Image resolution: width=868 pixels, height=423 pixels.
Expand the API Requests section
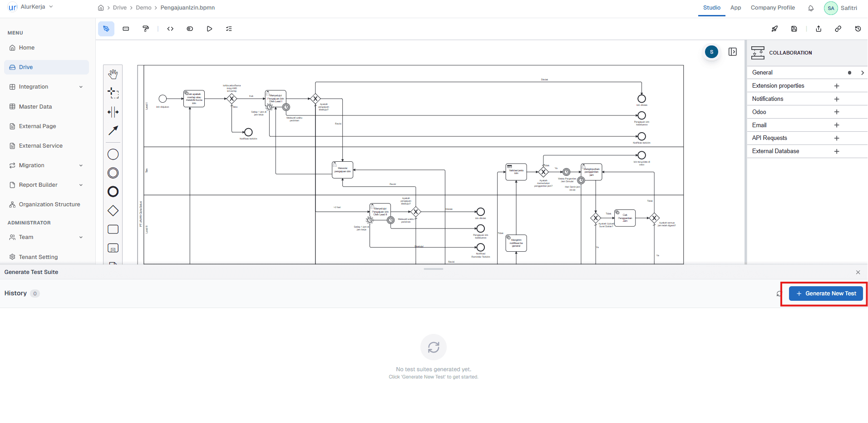pyautogui.click(x=836, y=138)
